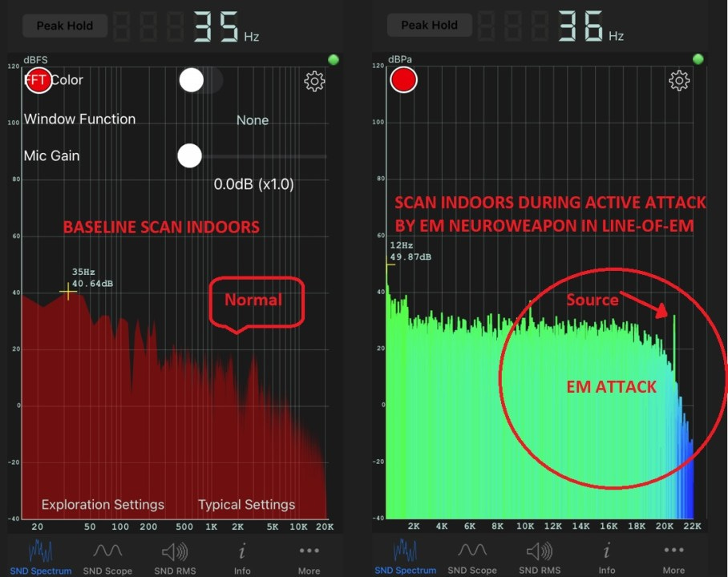Start recording with the red record button
Viewport: 728px width, 577px height.
coord(403,79)
